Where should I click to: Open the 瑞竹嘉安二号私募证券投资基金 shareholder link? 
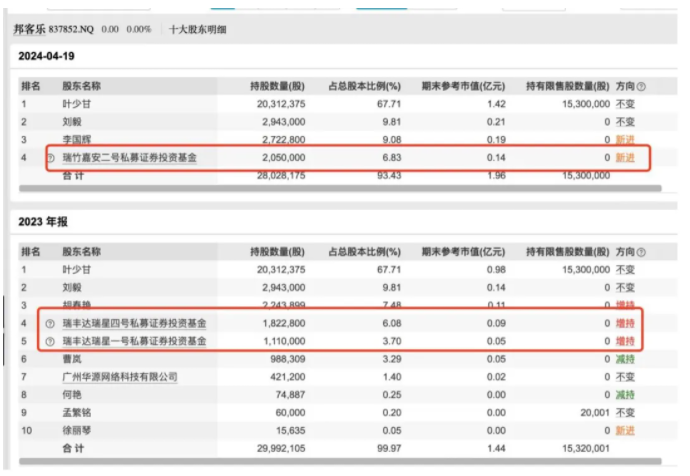click(x=129, y=157)
